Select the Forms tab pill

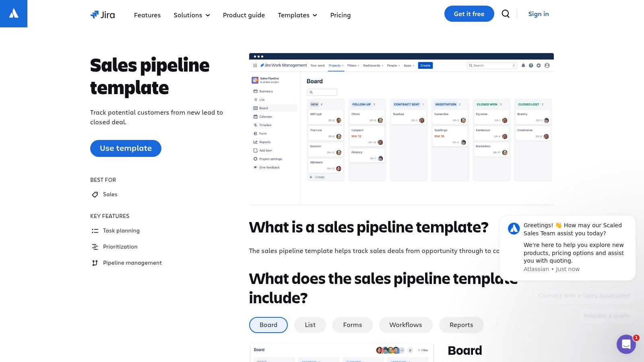(353, 325)
